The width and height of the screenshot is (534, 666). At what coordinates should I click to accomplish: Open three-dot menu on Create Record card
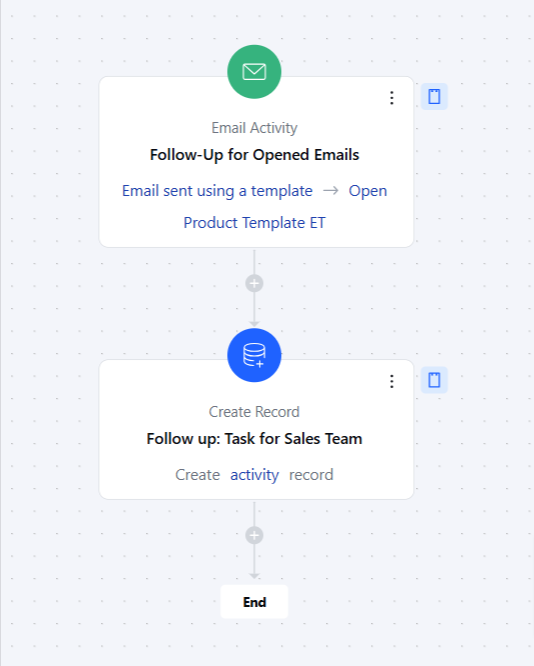pyautogui.click(x=392, y=381)
